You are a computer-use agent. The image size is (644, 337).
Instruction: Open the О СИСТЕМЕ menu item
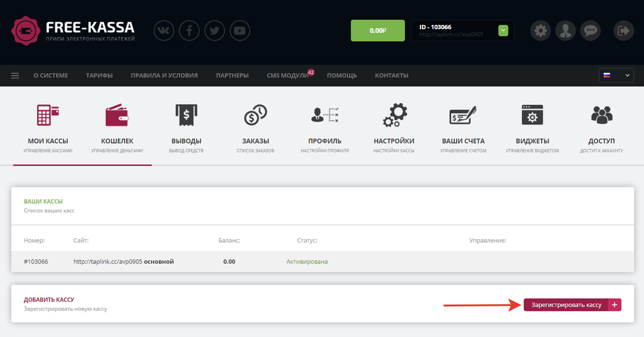[x=51, y=76]
